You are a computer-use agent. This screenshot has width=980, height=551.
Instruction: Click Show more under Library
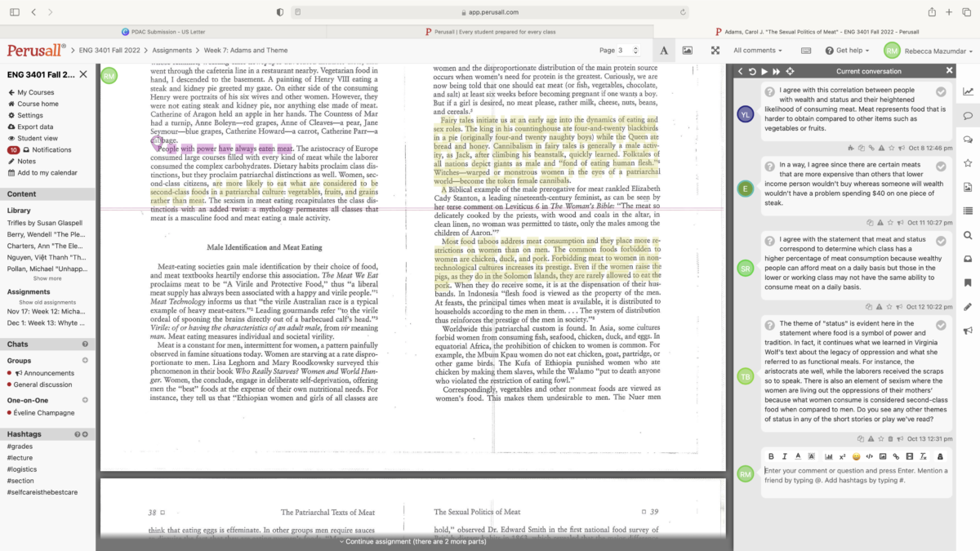(47, 278)
